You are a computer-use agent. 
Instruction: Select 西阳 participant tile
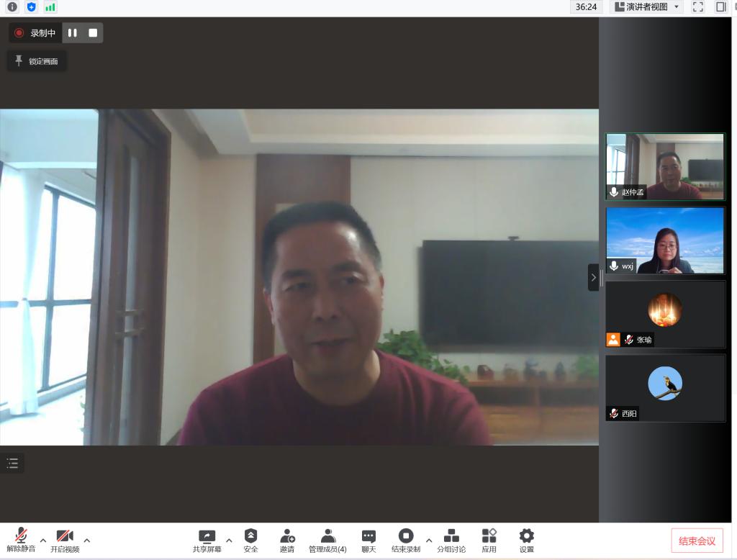point(665,388)
